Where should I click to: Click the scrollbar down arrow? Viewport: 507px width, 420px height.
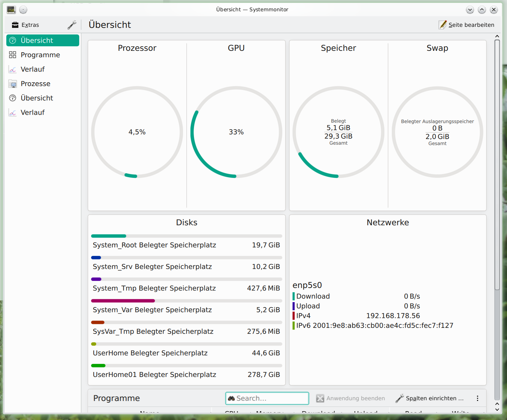(x=497, y=409)
